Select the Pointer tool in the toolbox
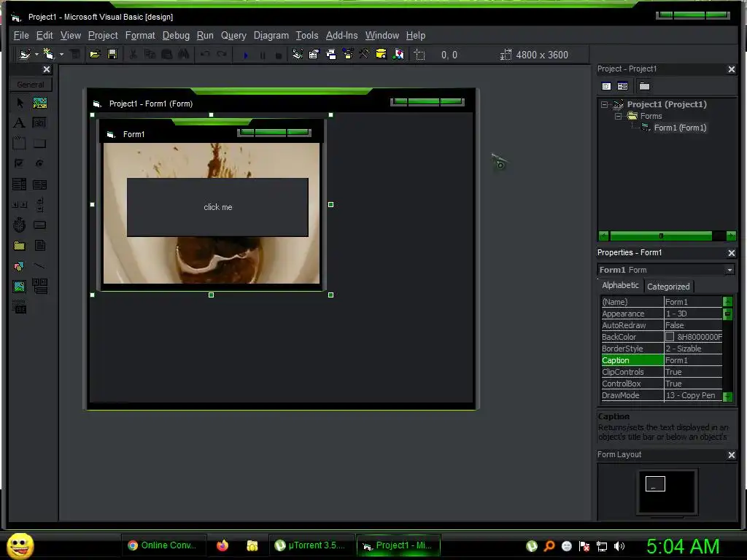This screenshot has height=560, width=747. point(20,103)
